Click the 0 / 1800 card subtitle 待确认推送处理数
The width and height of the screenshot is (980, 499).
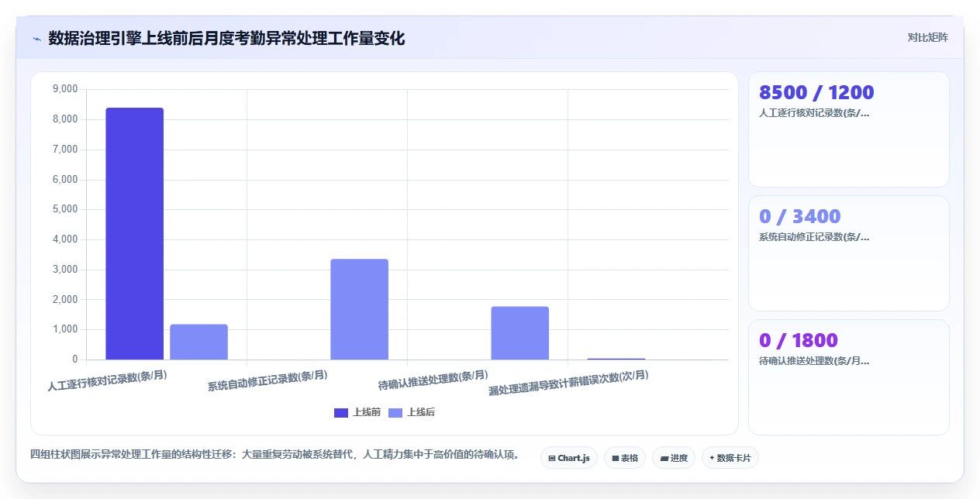click(x=814, y=361)
